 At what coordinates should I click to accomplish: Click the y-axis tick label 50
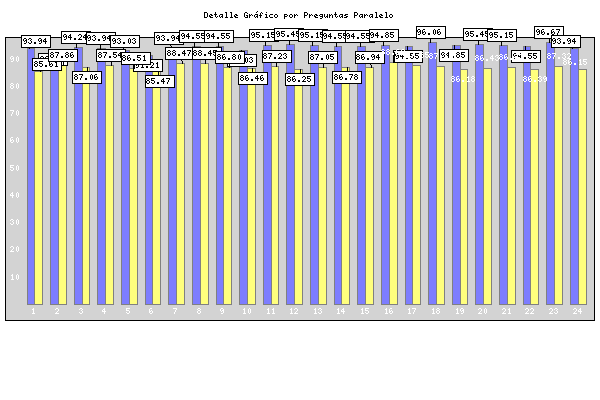[x=15, y=168]
